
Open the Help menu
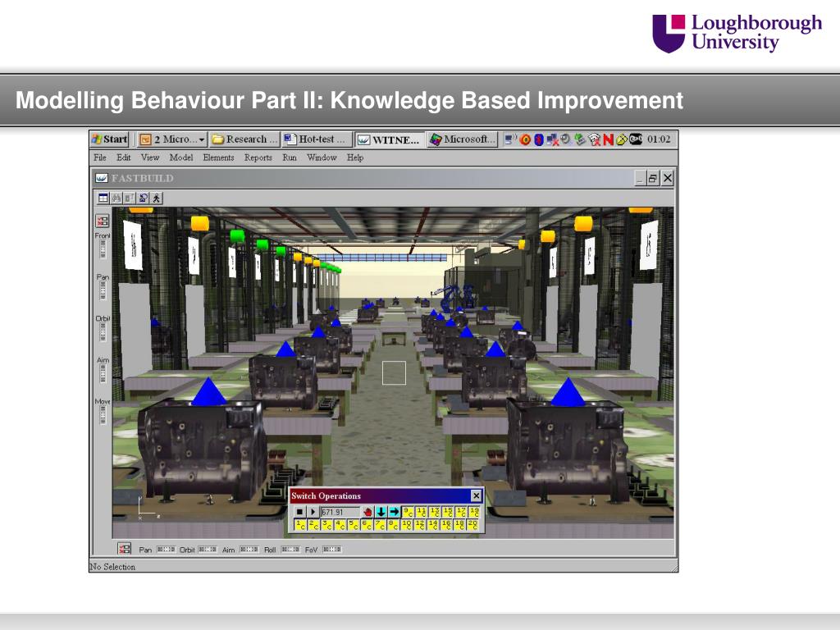click(354, 157)
